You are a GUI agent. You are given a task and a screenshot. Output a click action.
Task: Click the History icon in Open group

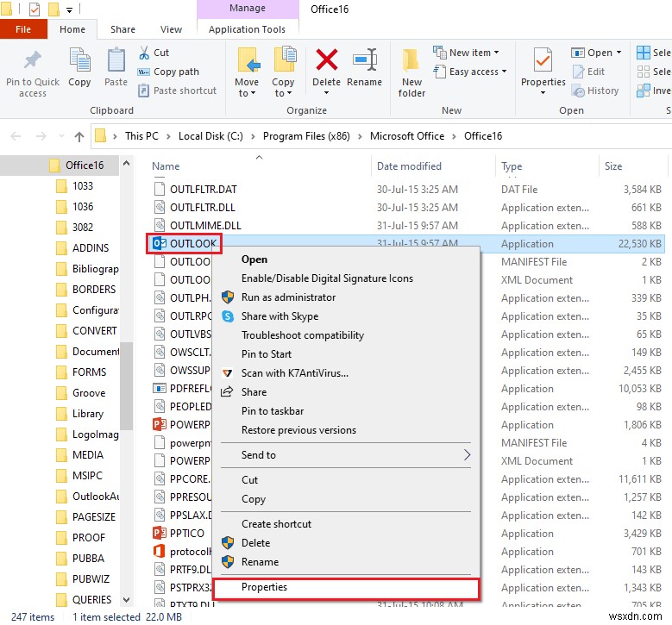pos(578,91)
